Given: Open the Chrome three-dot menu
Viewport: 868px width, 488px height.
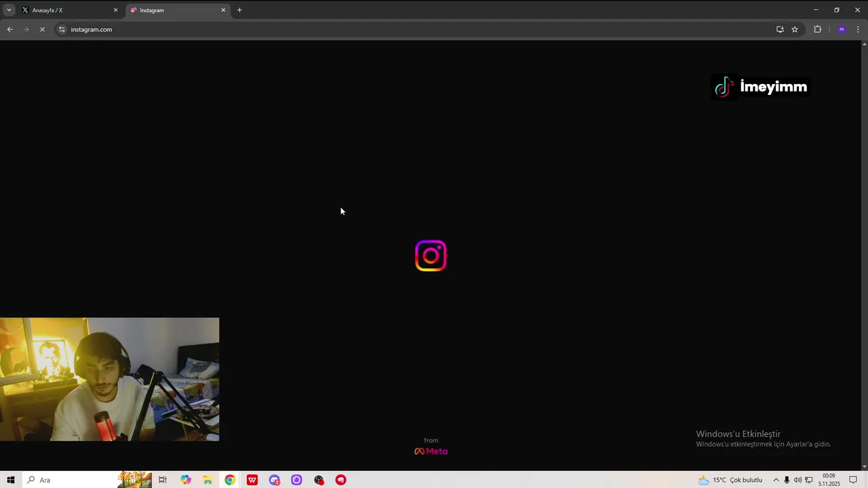Looking at the screenshot, I should click(x=858, y=29).
